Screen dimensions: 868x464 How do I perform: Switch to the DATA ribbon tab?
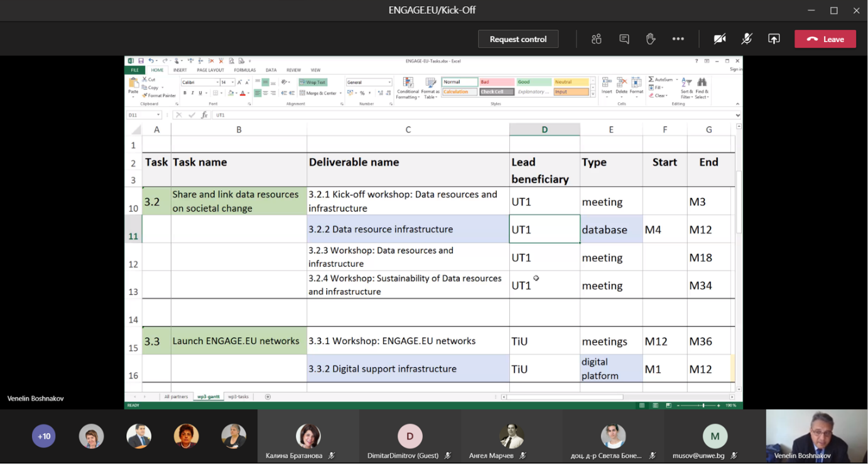click(271, 70)
